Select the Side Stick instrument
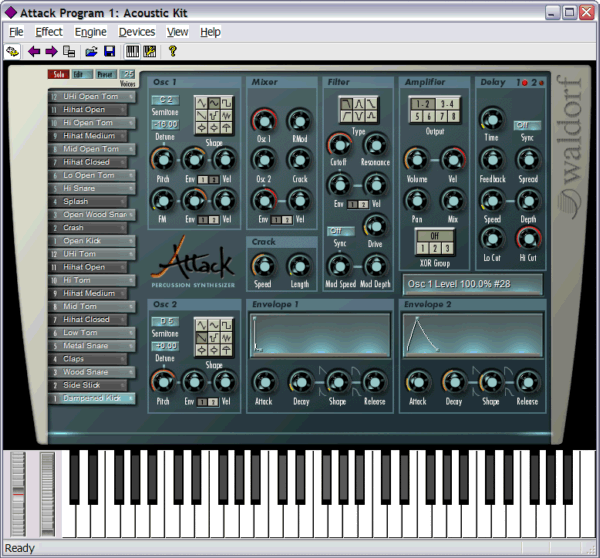The width and height of the screenshot is (600, 558). (88, 385)
